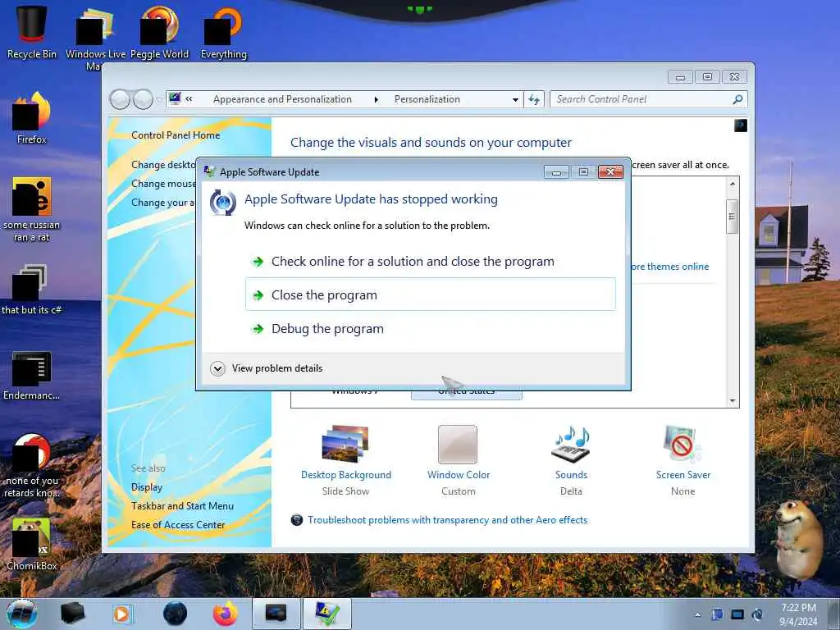Screen dimensions: 840x630
Task: Open the dark globe browser taskbar icon
Action: 176,614
